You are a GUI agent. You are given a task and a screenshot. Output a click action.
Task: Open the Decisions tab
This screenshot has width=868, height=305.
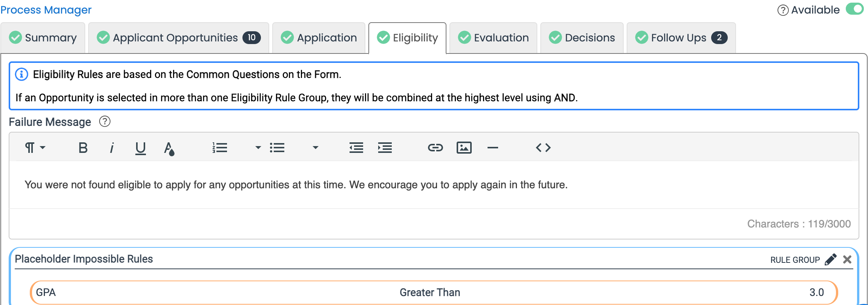coord(582,38)
